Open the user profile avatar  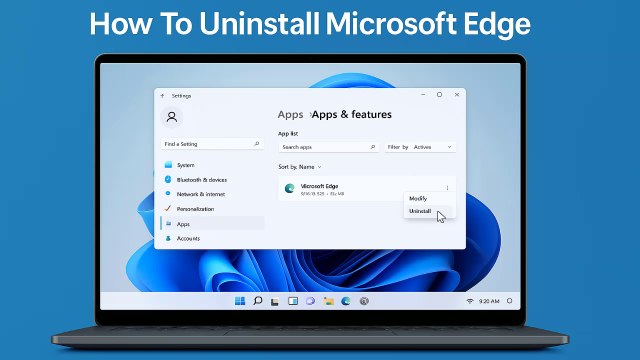point(172,117)
